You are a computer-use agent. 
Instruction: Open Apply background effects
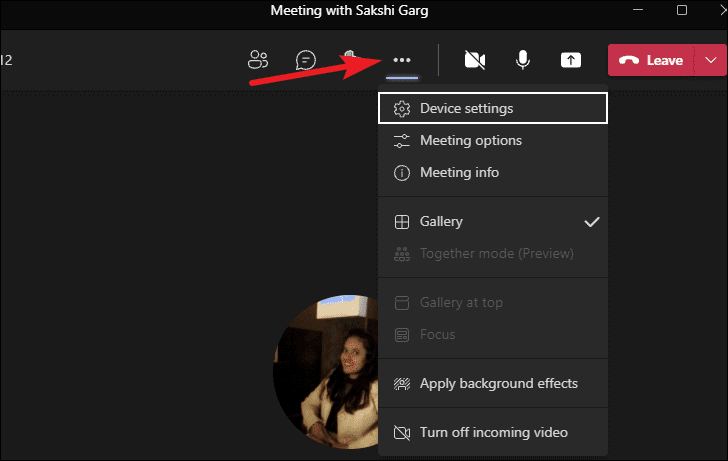click(x=493, y=383)
